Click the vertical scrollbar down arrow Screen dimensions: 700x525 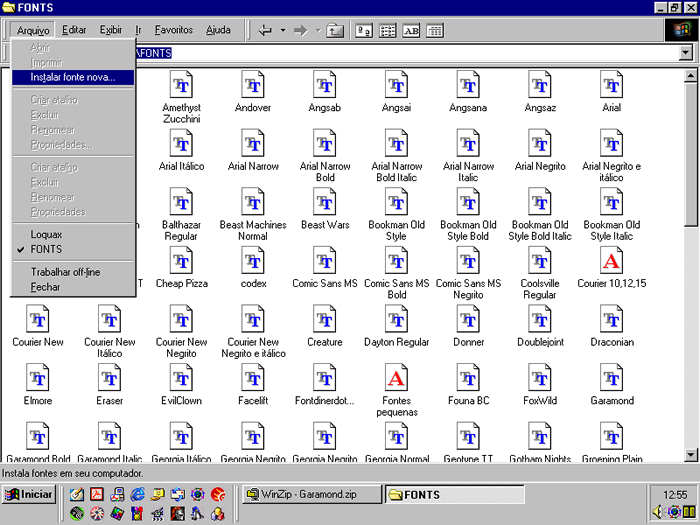pyautogui.click(x=690, y=455)
